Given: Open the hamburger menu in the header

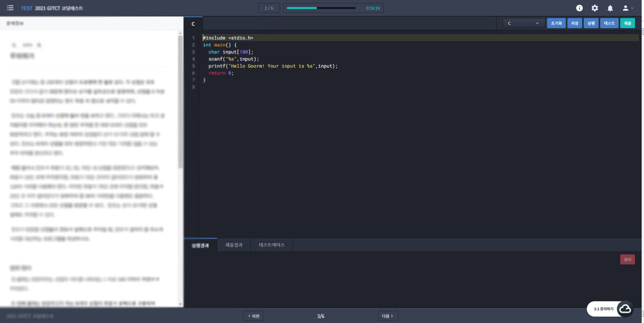Looking at the screenshot, I should 10,8.
